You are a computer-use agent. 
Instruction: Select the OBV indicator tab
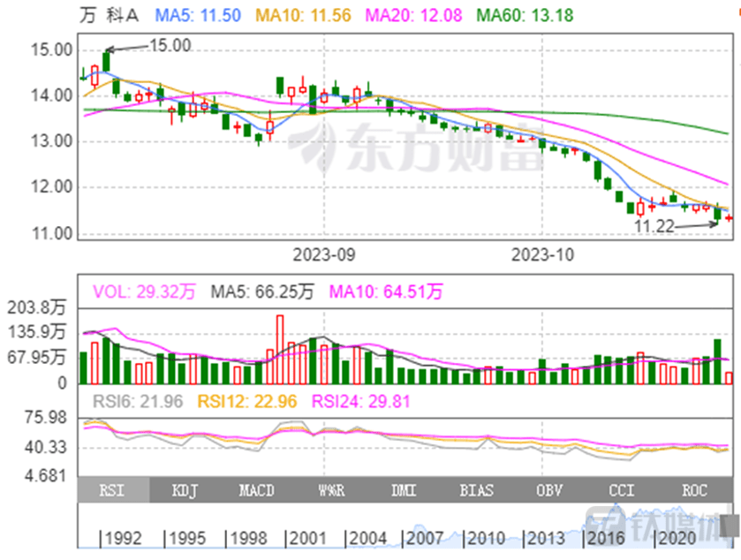click(551, 490)
